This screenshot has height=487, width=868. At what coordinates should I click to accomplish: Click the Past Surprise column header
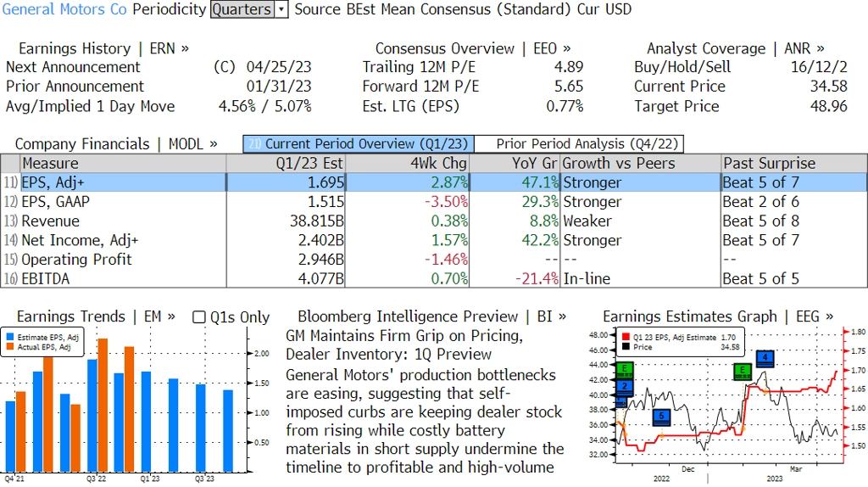[x=793, y=164]
